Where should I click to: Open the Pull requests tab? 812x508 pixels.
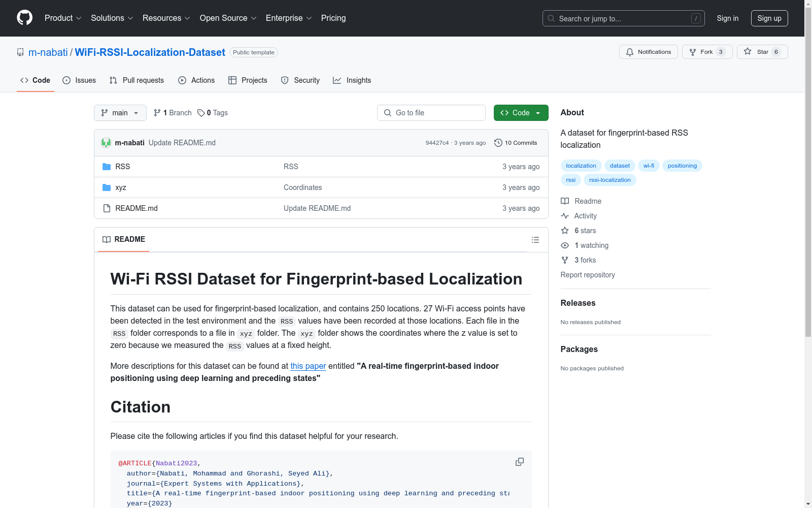(x=137, y=80)
